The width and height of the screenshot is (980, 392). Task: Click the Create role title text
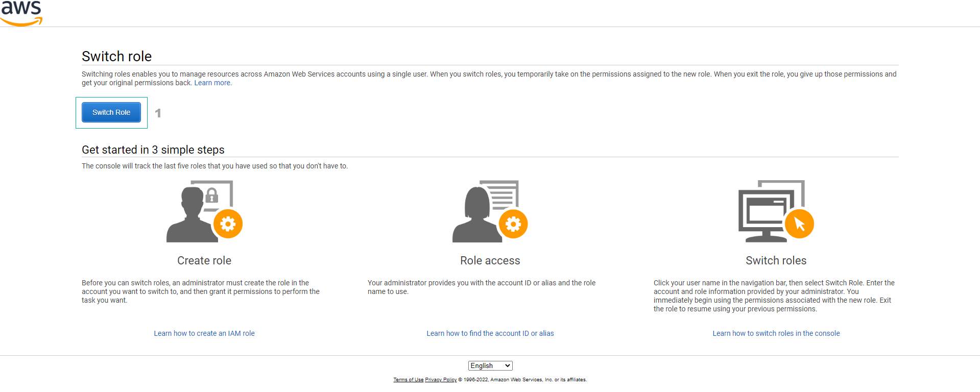(204, 260)
